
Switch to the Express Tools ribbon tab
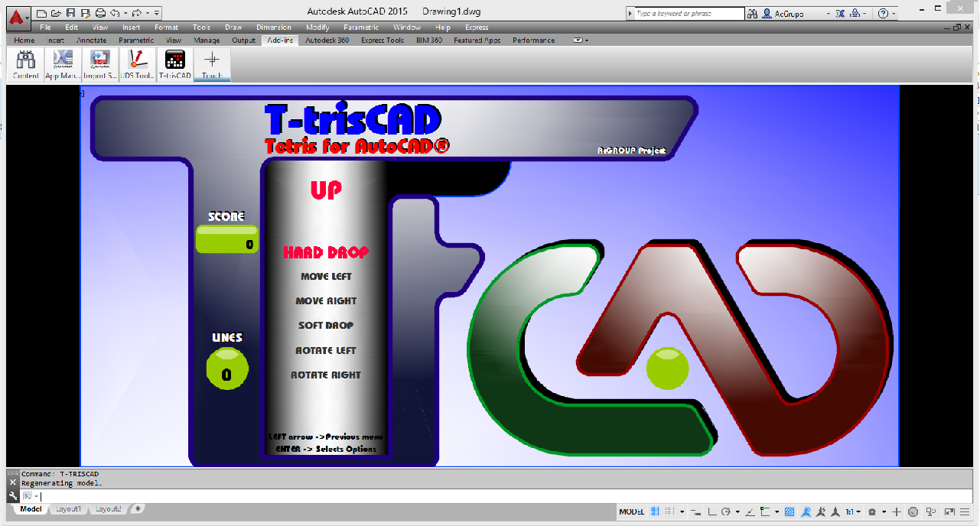pyautogui.click(x=383, y=40)
